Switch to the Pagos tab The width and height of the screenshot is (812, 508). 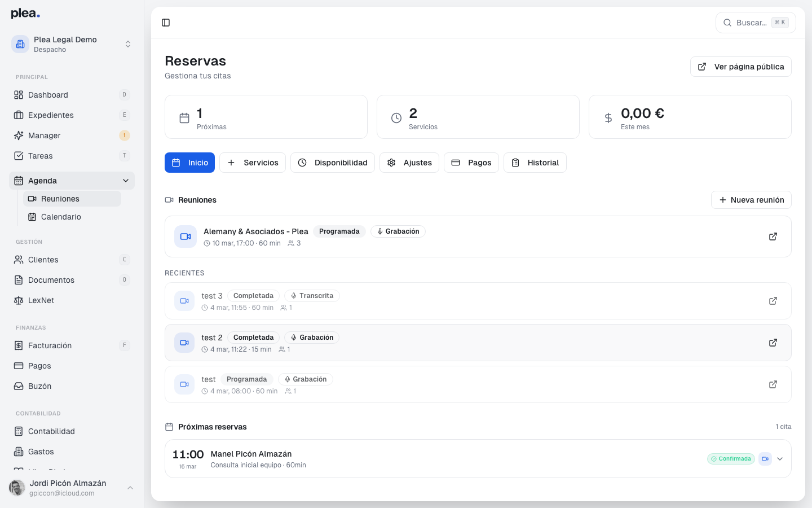tap(471, 163)
